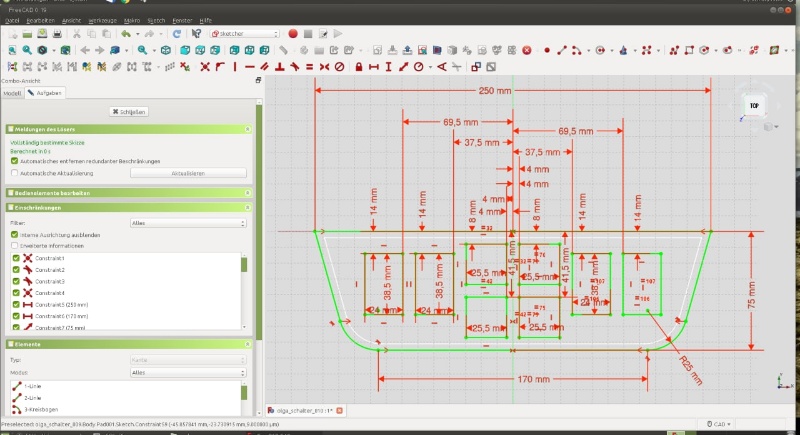The image size is (800, 435).
Task: Click the undo arrow icon
Action: tap(124, 33)
